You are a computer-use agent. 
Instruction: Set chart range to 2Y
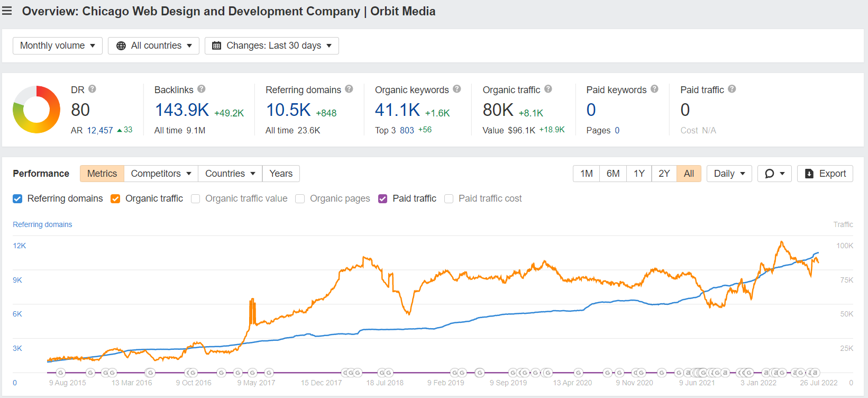click(x=664, y=174)
